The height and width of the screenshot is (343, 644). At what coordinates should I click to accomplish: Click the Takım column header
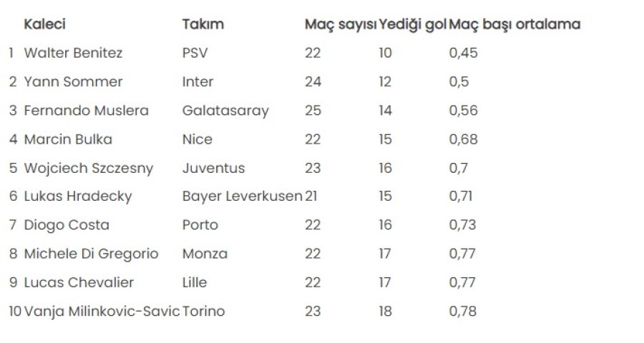coord(203,24)
